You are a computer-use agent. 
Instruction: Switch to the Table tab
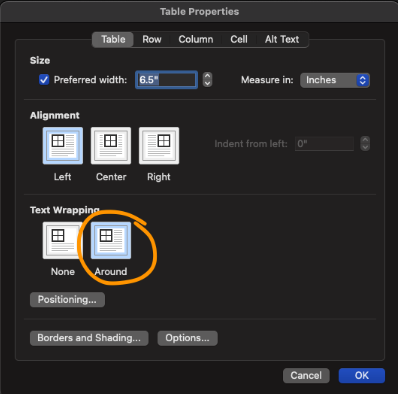point(113,39)
